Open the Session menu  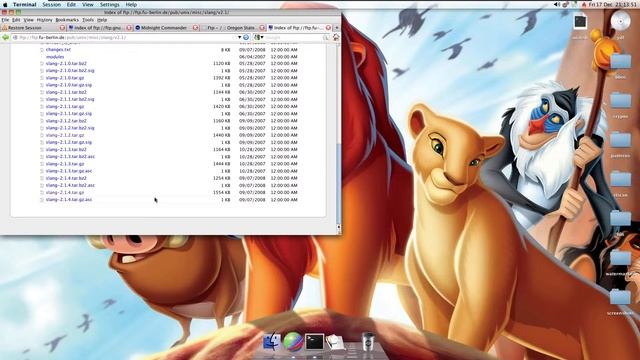click(x=51, y=4)
